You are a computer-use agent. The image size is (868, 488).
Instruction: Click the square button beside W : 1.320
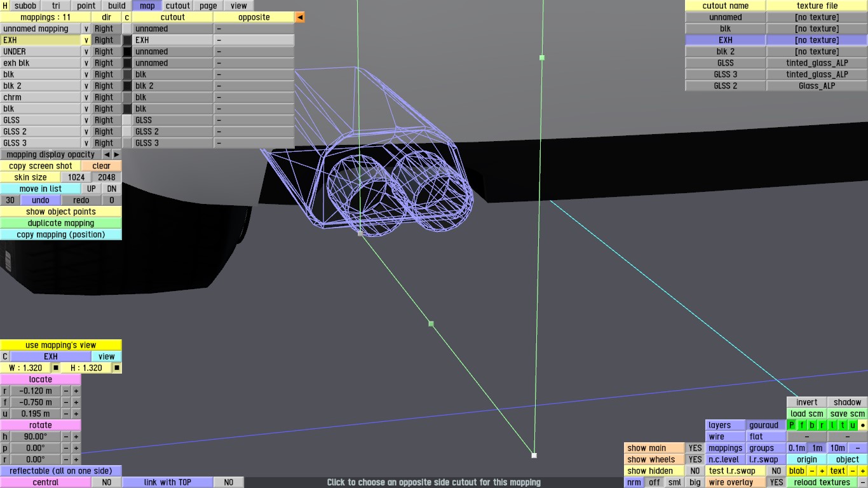56,368
